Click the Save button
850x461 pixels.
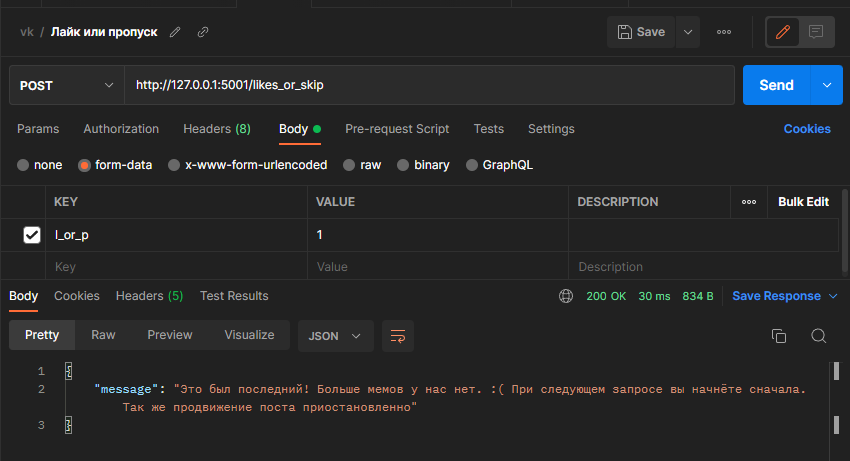coord(641,32)
